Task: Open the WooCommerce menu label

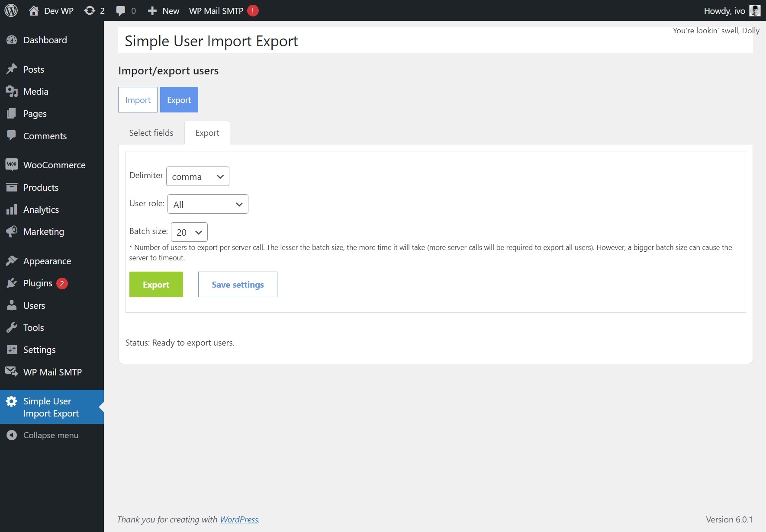Action: [x=55, y=165]
